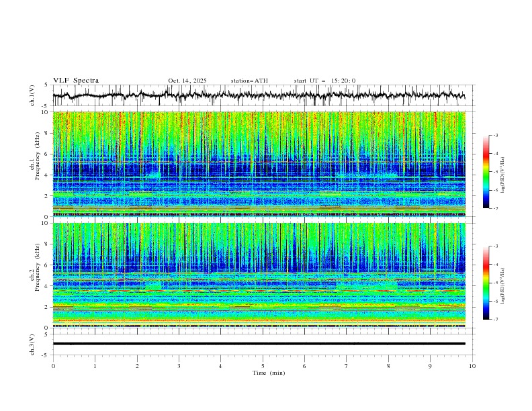Image resolution: width=532 pixels, height=411 pixels.
Task: Click time axis tick label '7'
Action: tap(347, 366)
